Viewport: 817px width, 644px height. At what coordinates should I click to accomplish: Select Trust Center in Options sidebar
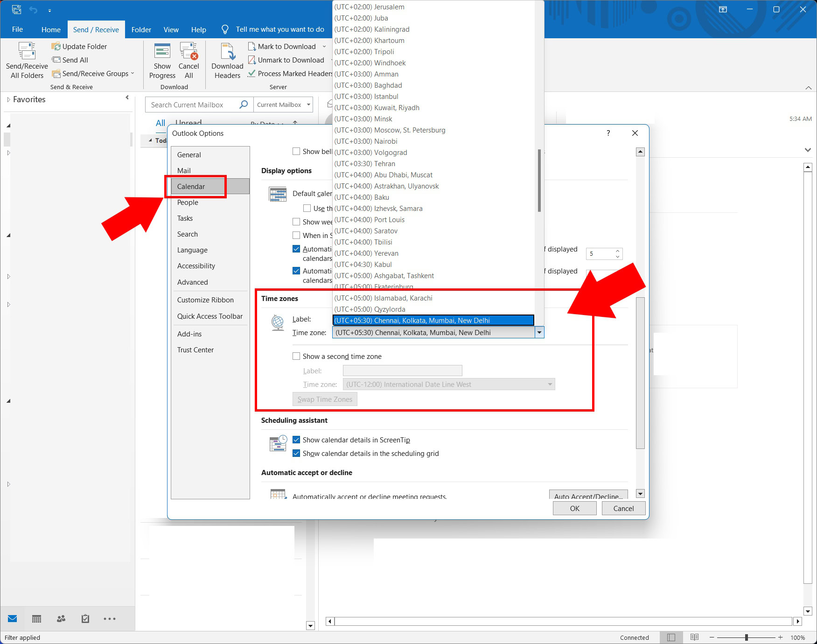196,350
